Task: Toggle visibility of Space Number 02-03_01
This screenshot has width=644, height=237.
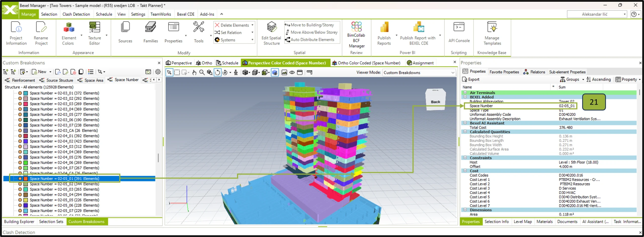Action: pos(20,93)
